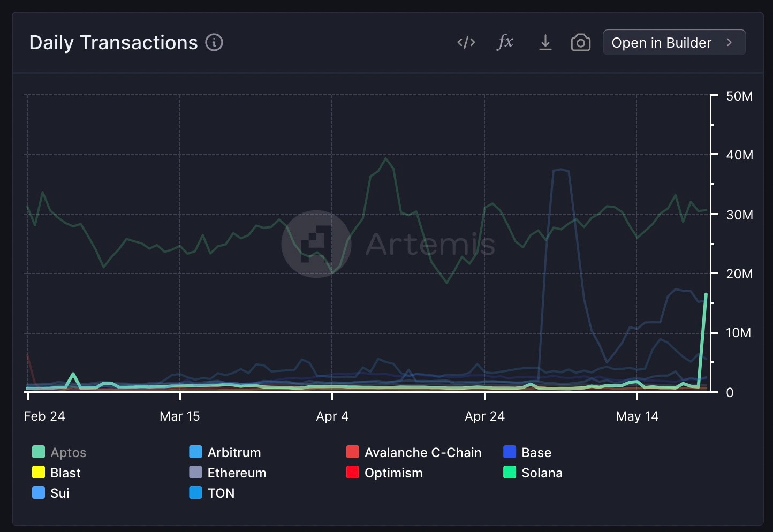Toggle Arbitrum series in the legend
The image size is (773, 532).
pyautogui.click(x=234, y=453)
